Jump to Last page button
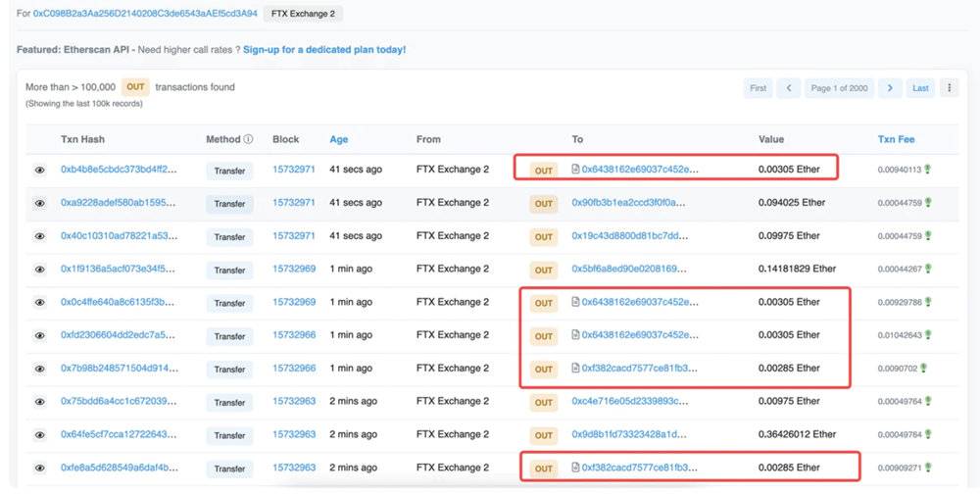Image resolution: width=980 pixels, height=494 pixels. [x=920, y=88]
